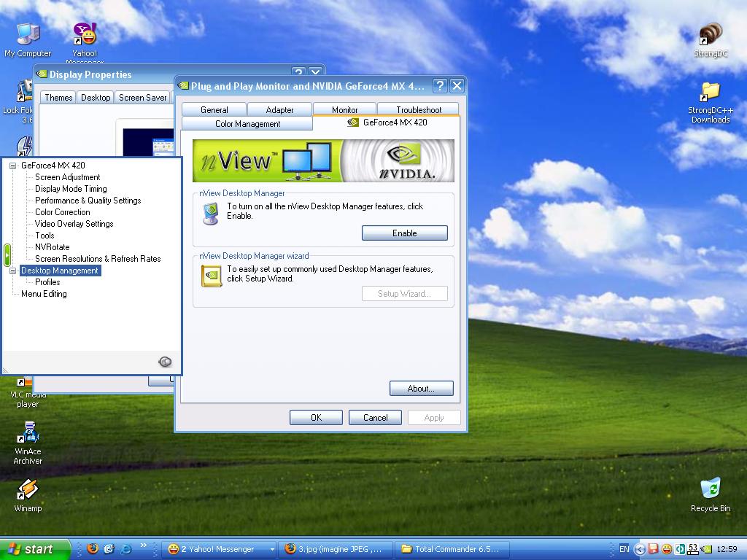Open the Recycle Bin
Image resolution: width=747 pixels, height=560 pixels.
(711, 495)
